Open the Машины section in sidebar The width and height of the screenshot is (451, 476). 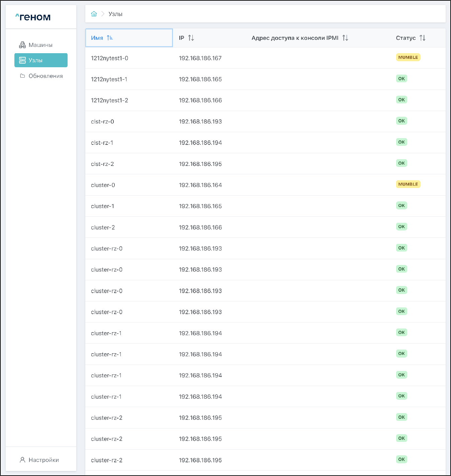coord(40,45)
